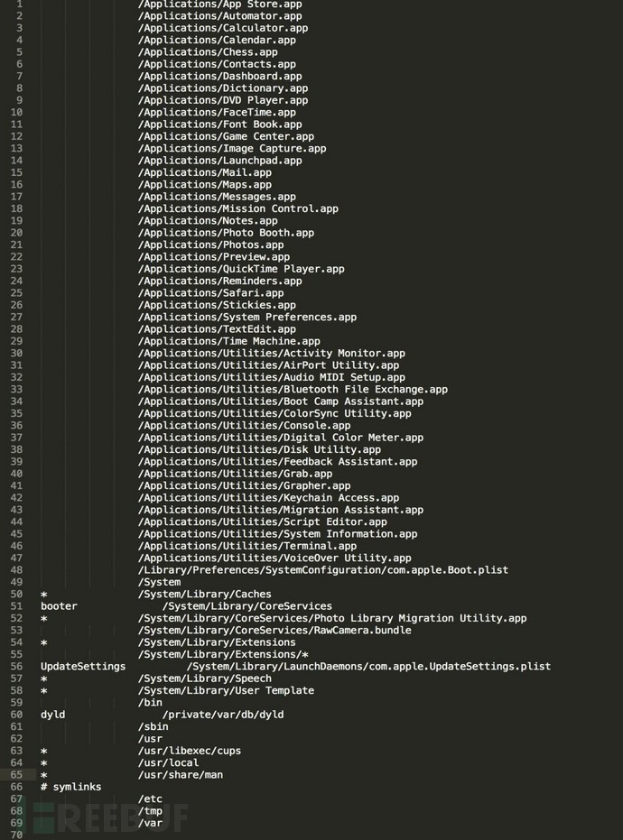
Task: Click the 'dyld' label text
Action: pyautogui.click(x=52, y=715)
